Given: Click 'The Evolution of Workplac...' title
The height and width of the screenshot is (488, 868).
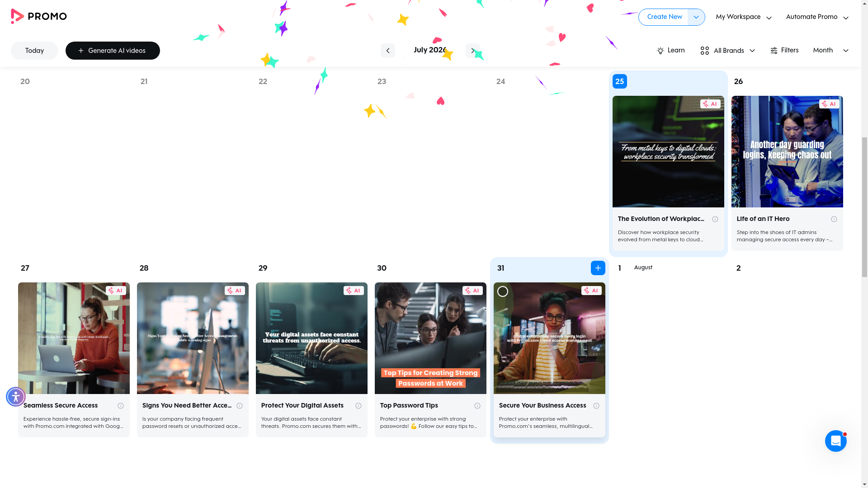Looking at the screenshot, I should tap(661, 219).
